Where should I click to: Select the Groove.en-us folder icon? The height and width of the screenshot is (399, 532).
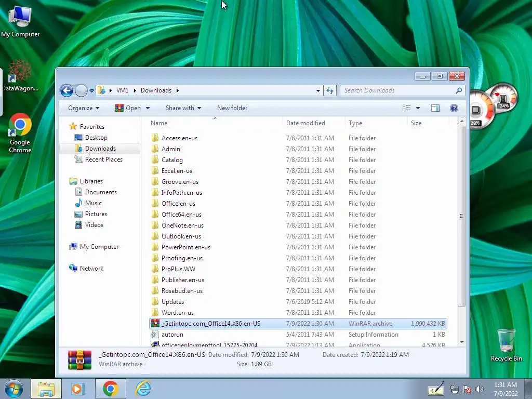[x=155, y=181]
